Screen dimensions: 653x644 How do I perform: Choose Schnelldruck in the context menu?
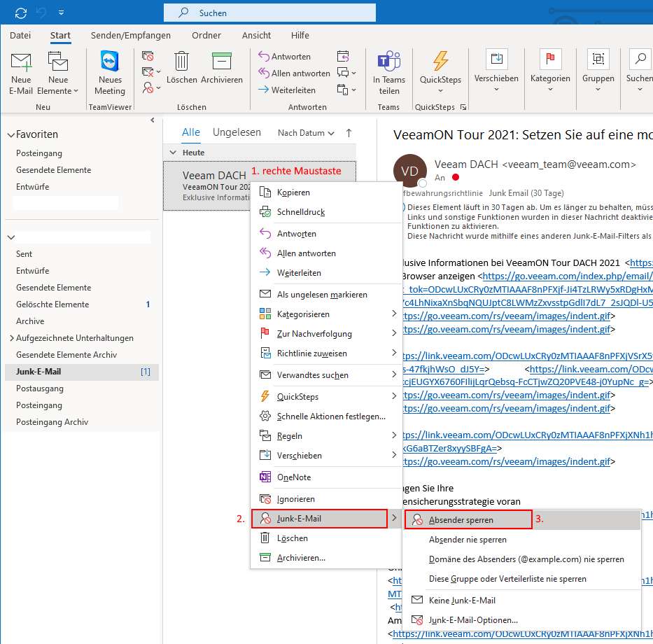326,212
